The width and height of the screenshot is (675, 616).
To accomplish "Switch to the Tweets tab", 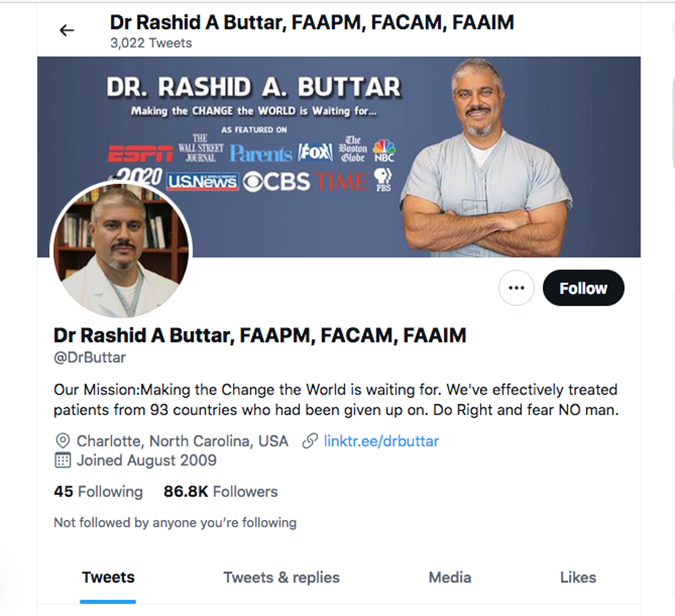I will [x=108, y=577].
